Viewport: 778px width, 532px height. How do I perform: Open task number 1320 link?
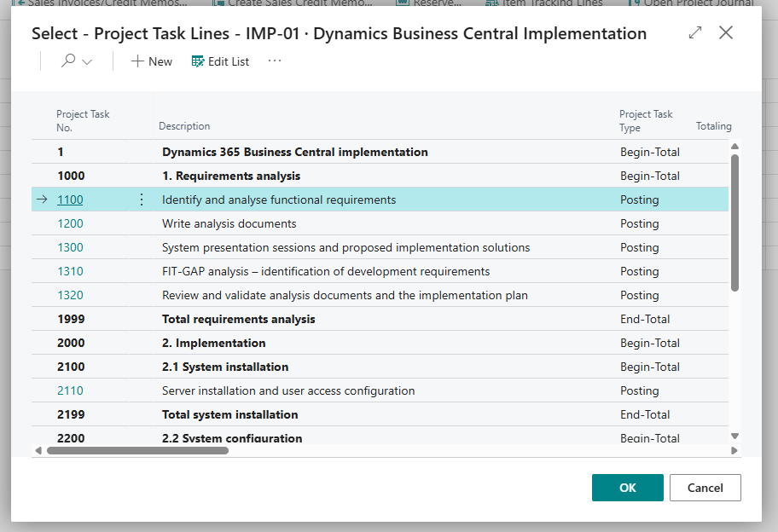point(70,295)
